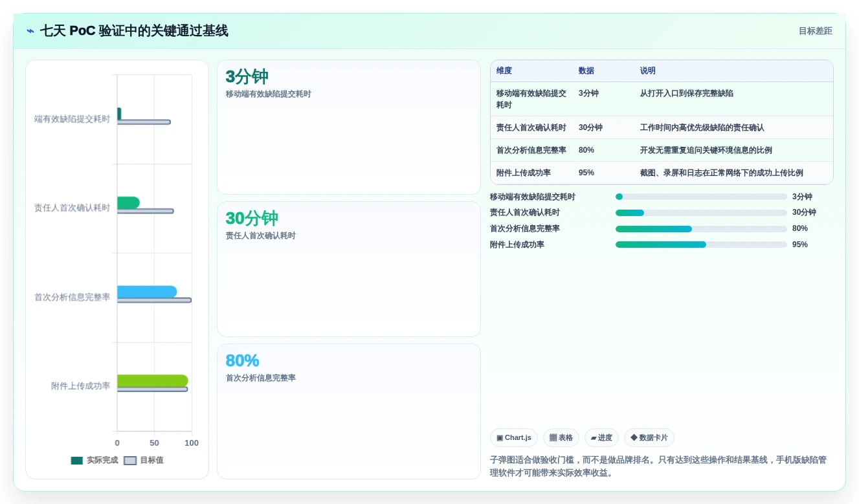859x504 pixels.
Task: Toggle the 实际完成 legend entry
Action: (x=95, y=461)
